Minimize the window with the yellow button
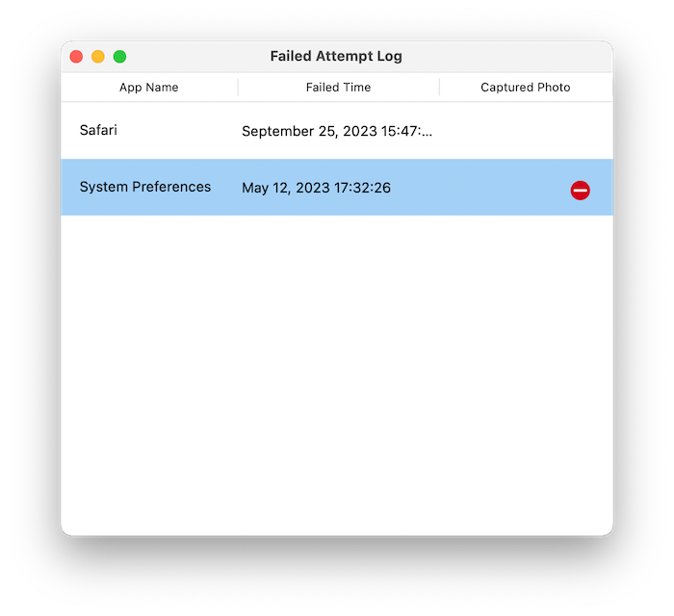 point(98,56)
